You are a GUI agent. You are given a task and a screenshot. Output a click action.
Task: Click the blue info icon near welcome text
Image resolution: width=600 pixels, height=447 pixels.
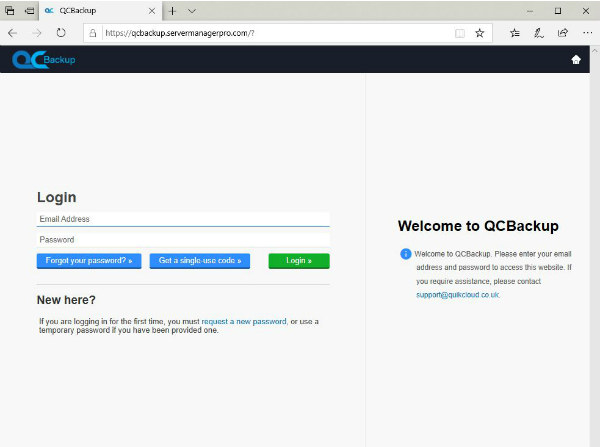[406, 254]
